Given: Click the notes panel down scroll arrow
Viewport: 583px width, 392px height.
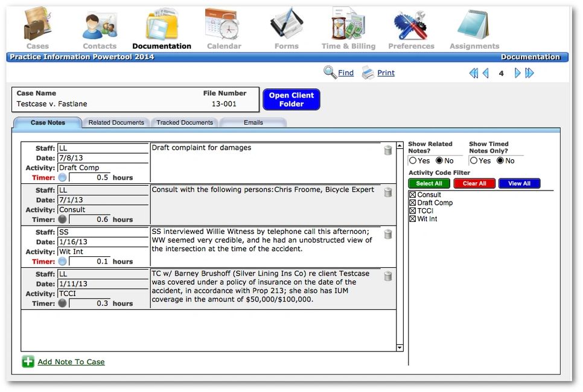Looking at the screenshot, I should pyautogui.click(x=399, y=346).
